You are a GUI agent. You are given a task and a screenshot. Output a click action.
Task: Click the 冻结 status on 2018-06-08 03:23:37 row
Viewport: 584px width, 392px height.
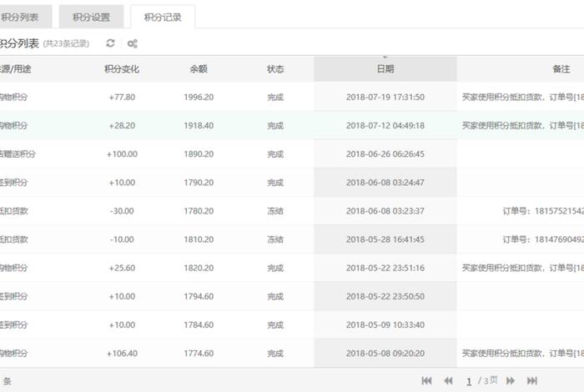[x=275, y=211]
